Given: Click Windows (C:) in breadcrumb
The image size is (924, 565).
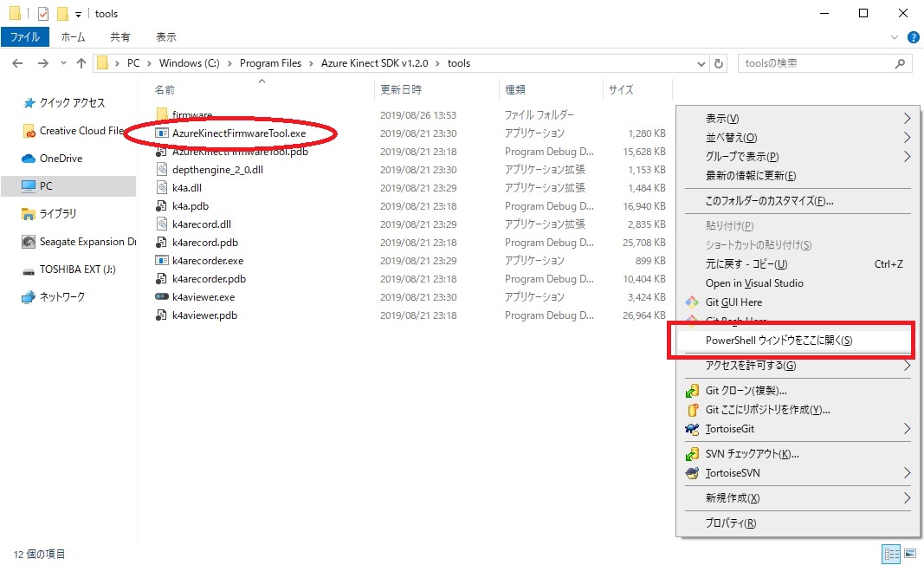Looking at the screenshot, I should point(189,63).
